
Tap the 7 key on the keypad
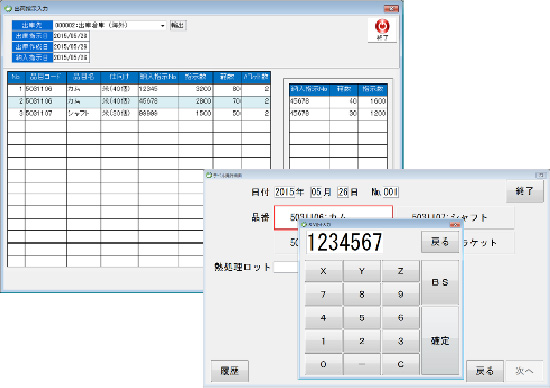pos(323,294)
